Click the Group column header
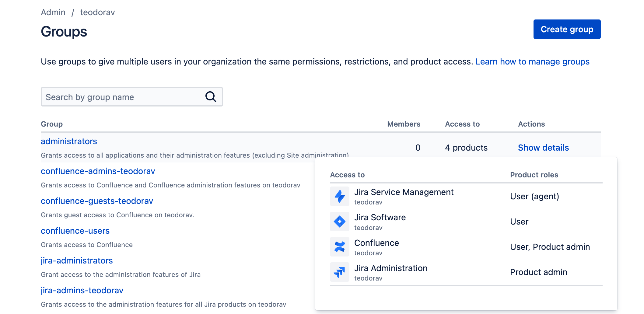Image resolution: width=644 pixels, height=314 pixels. 52,124
